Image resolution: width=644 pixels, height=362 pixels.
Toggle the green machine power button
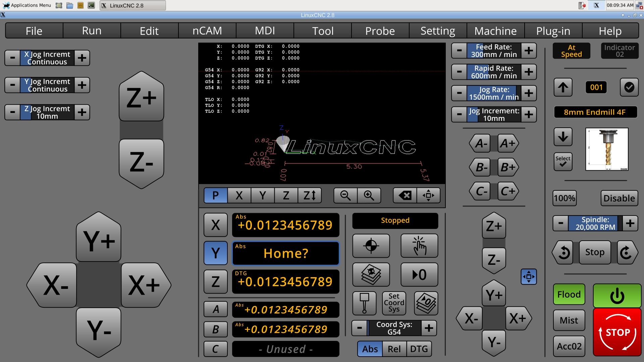(x=617, y=296)
